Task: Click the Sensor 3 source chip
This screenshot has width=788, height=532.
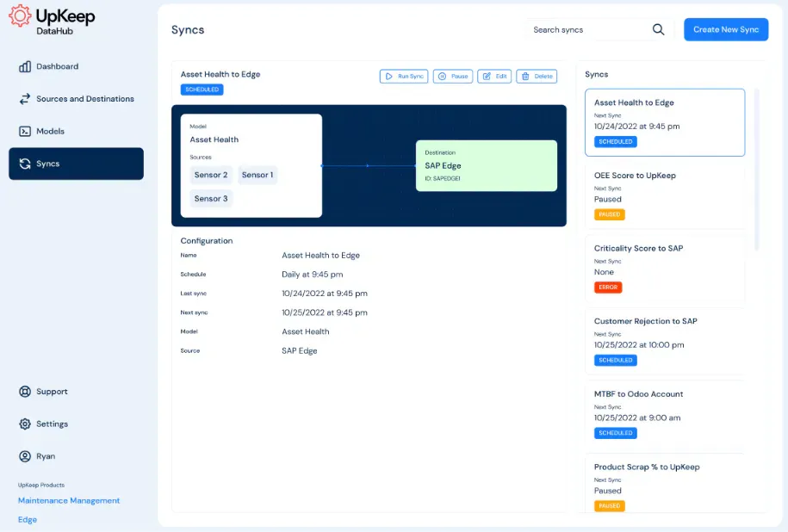Action: coord(211,199)
